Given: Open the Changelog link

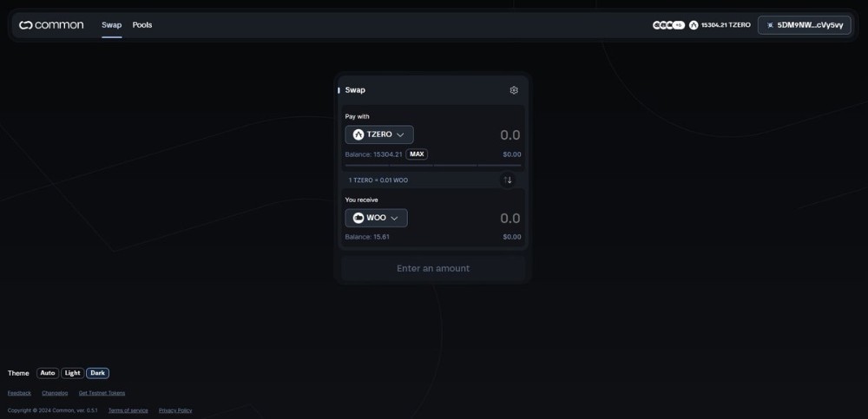Looking at the screenshot, I should pos(55,393).
